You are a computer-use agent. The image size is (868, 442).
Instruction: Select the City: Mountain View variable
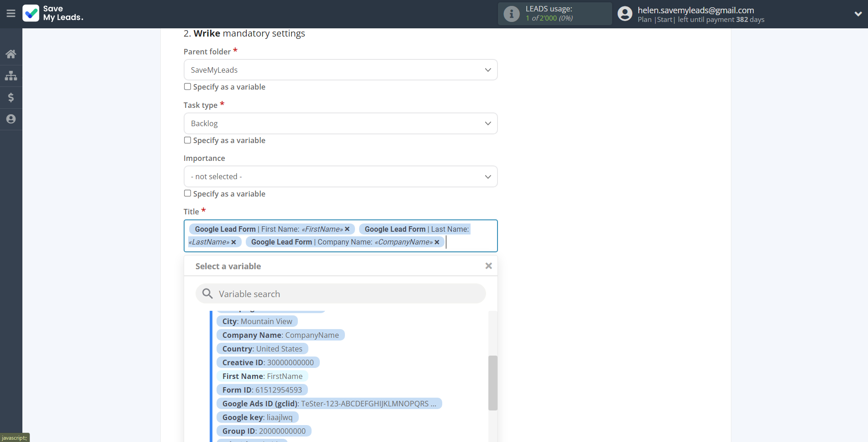pos(257,321)
